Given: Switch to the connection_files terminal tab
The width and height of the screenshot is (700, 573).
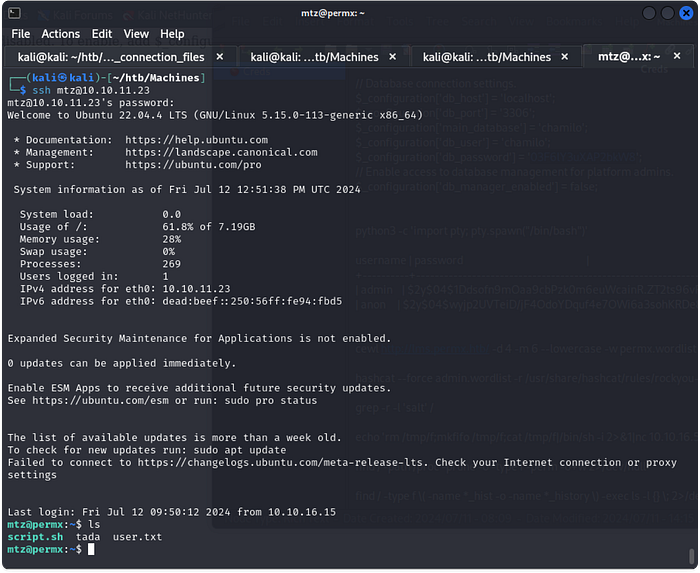Looking at the screenshot, I should 111,57.
